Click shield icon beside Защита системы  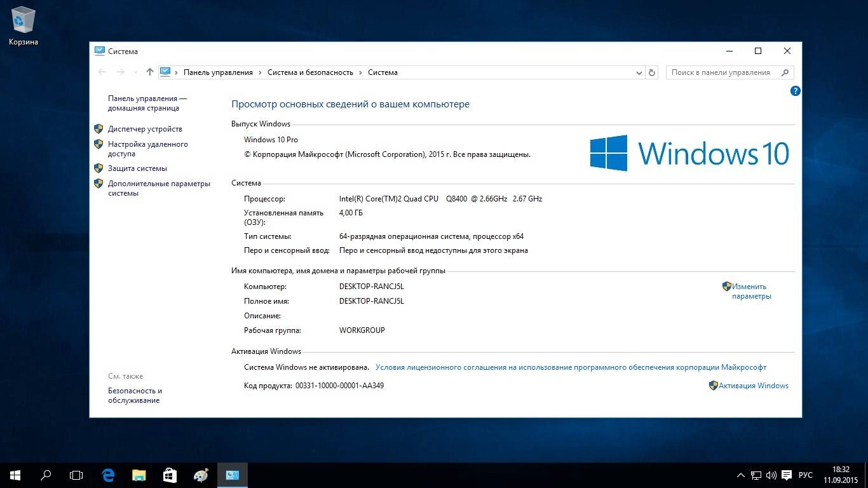pyautogui.click(x=98, y=168)
